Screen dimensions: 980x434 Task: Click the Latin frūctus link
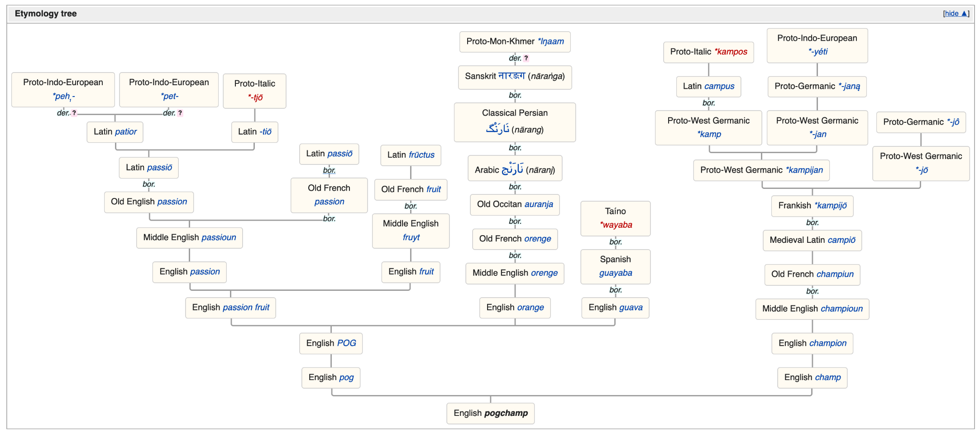pos(421,155)
